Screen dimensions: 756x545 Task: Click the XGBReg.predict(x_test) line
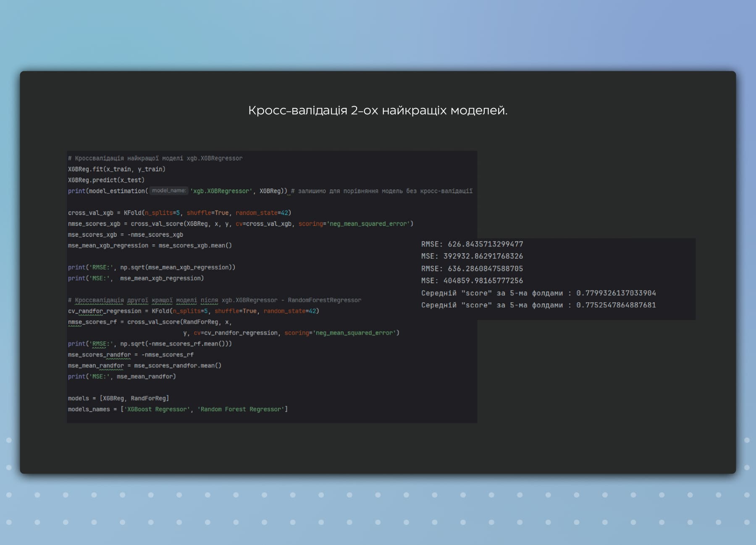point(106,180)
